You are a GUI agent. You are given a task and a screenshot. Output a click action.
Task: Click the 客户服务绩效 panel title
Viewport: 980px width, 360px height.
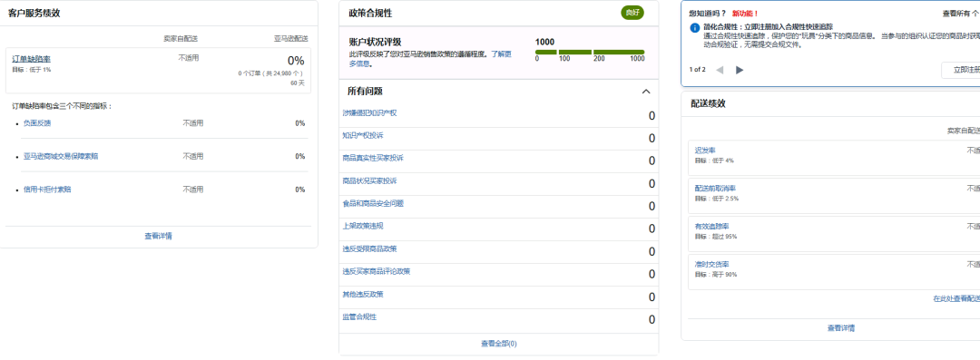[x=34, y=13]
